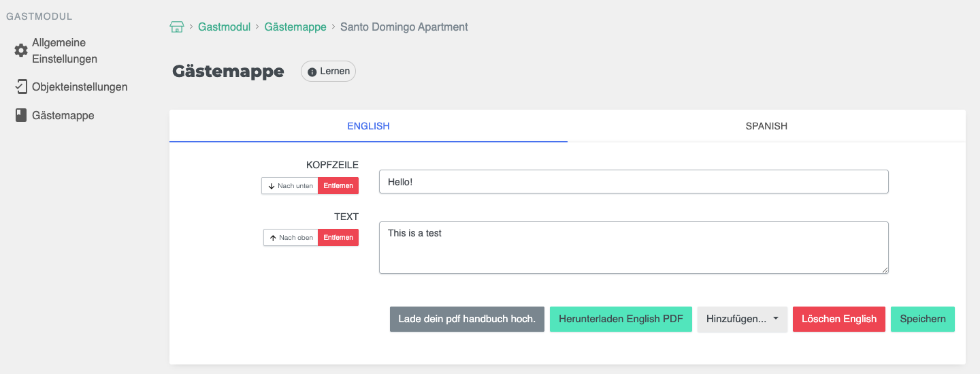Open the Gästemappe breadcrumb link
Screen dimensions: 980x374
[295, 27]
